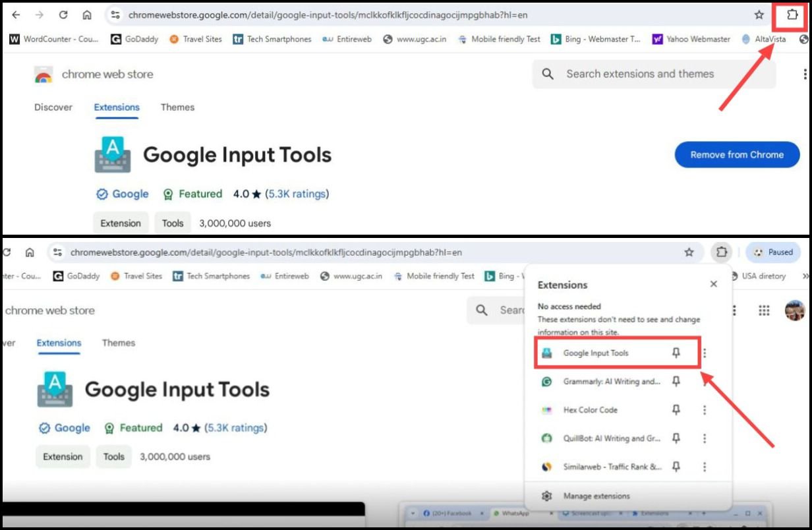Pin QuillBot to the toolbar

[x=676, y=438]
